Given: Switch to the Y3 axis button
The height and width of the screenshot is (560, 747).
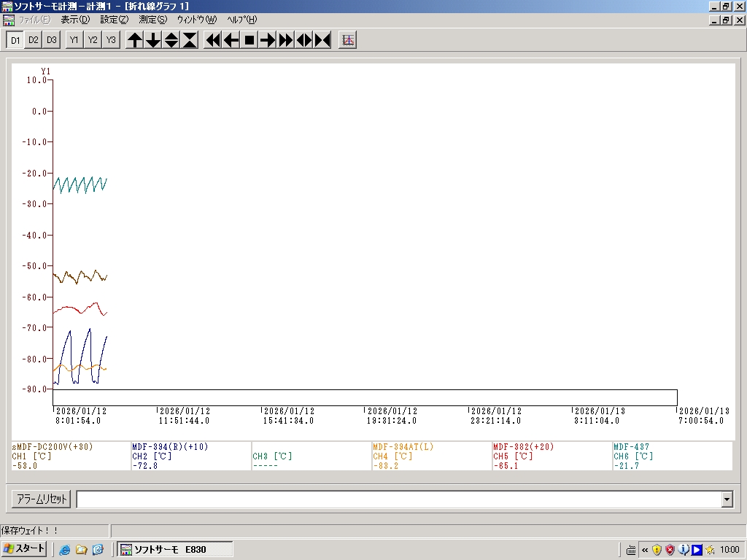Looking at the screenshot, I should pos(110,40).
